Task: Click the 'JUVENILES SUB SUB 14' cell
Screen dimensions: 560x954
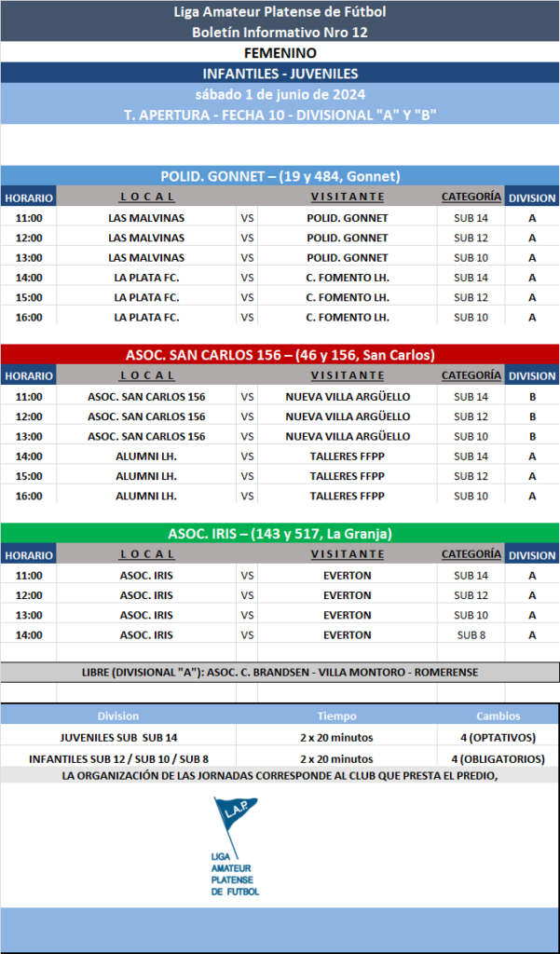Action: click(x=118, y=736)
